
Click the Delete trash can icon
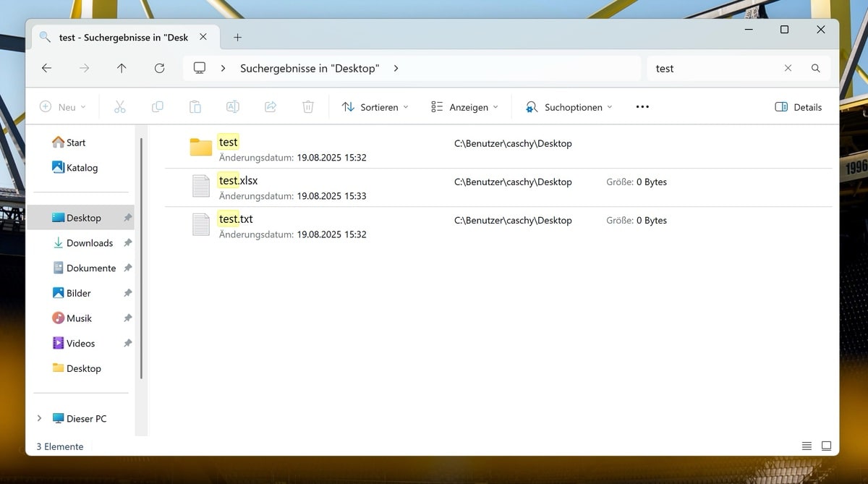[x=308, y=107]
